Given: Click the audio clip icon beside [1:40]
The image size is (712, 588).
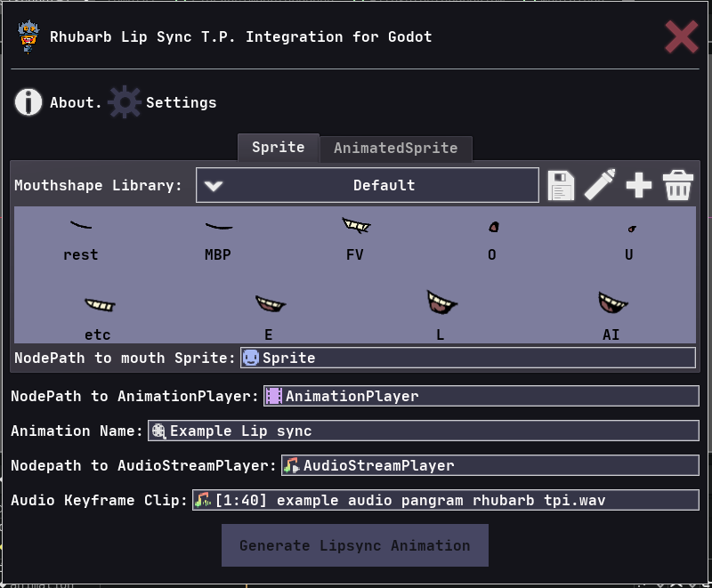Looking at the screenshot, I should (x=203, y=500).
